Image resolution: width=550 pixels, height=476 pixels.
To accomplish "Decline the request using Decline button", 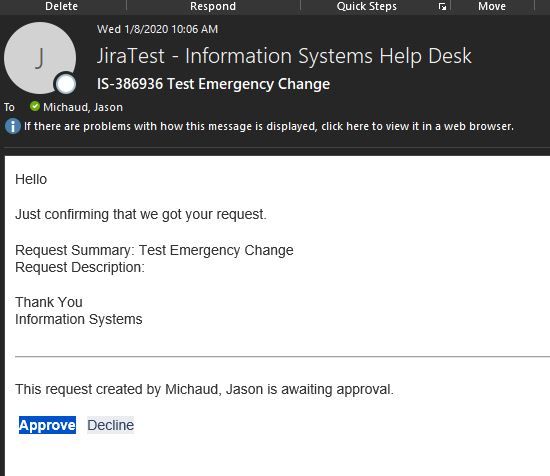I will pos(110,425).
